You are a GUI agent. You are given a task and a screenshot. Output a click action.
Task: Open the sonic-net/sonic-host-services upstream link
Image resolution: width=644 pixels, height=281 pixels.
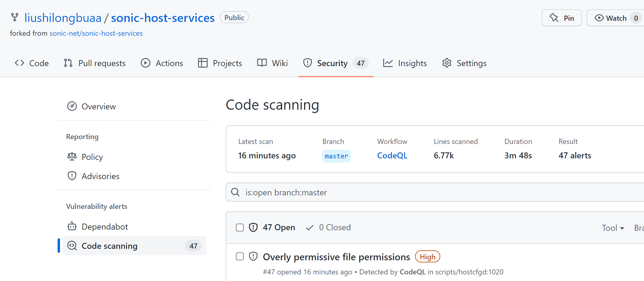pyautogui.click(x=96, y=33)
